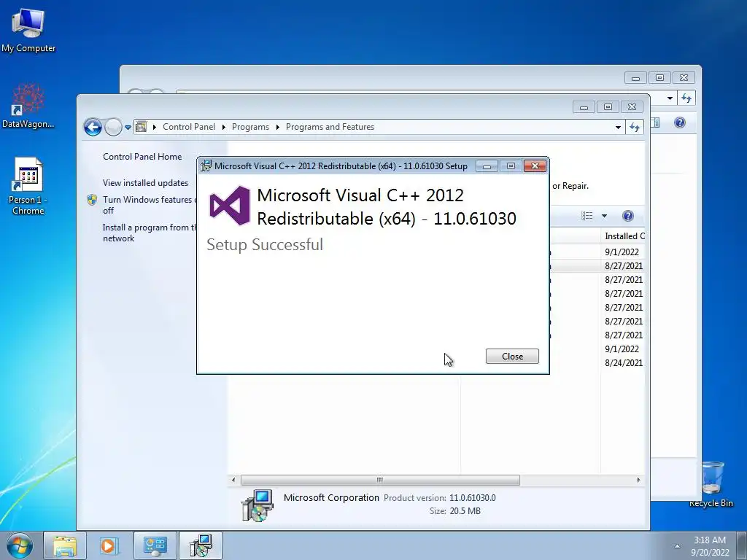Click the horizontal scrollbar thumb
747x560 pixels.
coord(380,480)
